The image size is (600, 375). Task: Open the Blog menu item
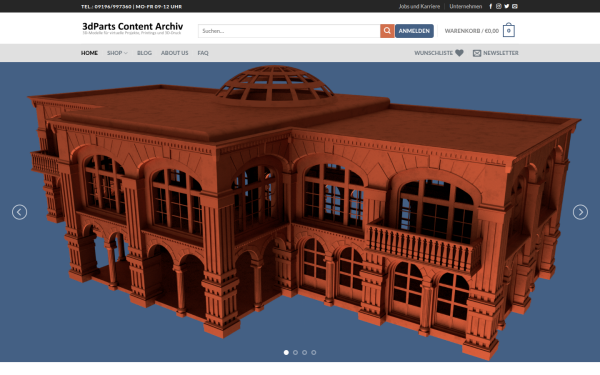pos(144,53)
